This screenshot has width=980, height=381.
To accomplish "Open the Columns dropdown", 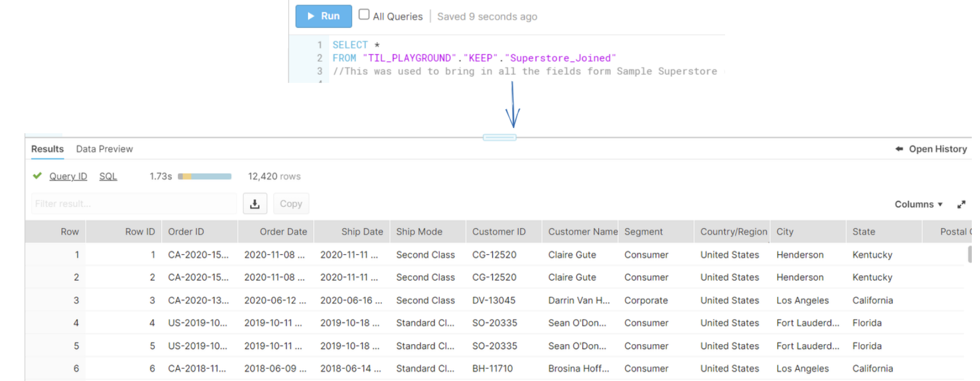I will pos(918,205).
